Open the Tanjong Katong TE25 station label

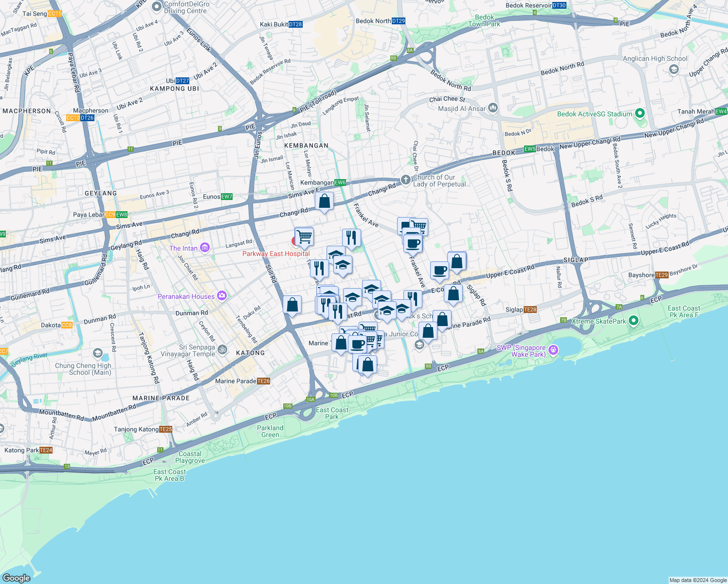click(143, 429)
